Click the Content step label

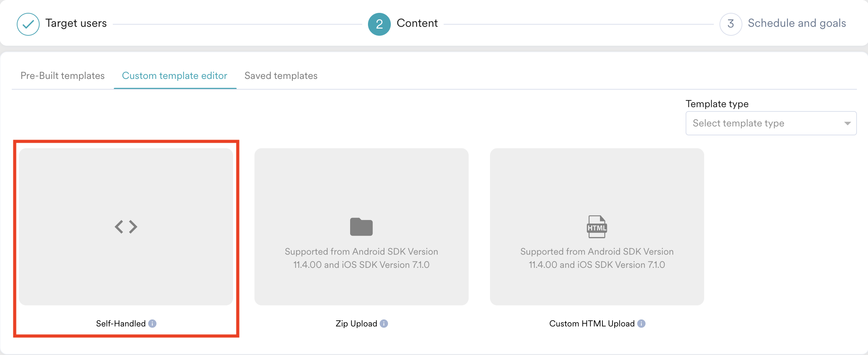[417, 23]
